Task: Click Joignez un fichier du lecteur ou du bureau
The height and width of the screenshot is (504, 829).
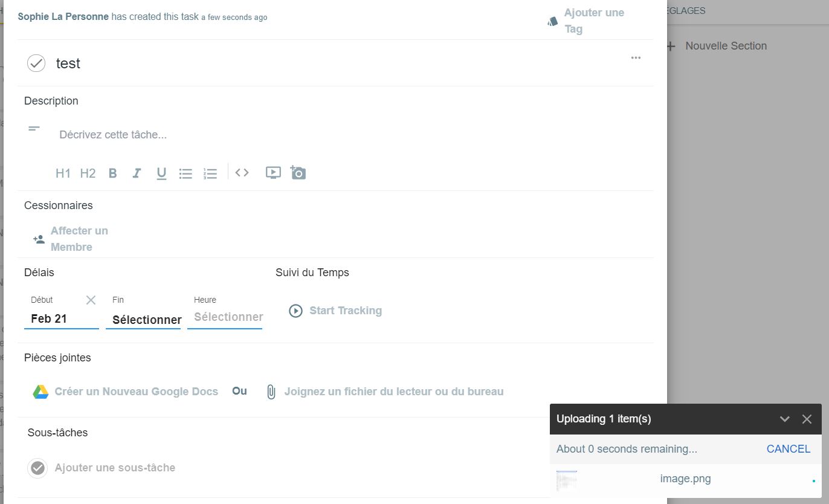Action: [394, 392]
